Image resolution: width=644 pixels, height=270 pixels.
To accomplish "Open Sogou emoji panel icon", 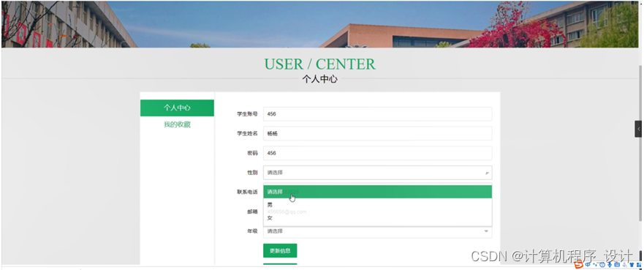I will pos(602,265).
